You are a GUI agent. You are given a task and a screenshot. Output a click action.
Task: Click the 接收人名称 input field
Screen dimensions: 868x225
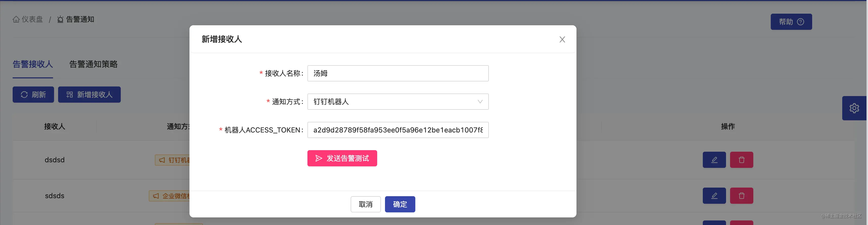398,73
